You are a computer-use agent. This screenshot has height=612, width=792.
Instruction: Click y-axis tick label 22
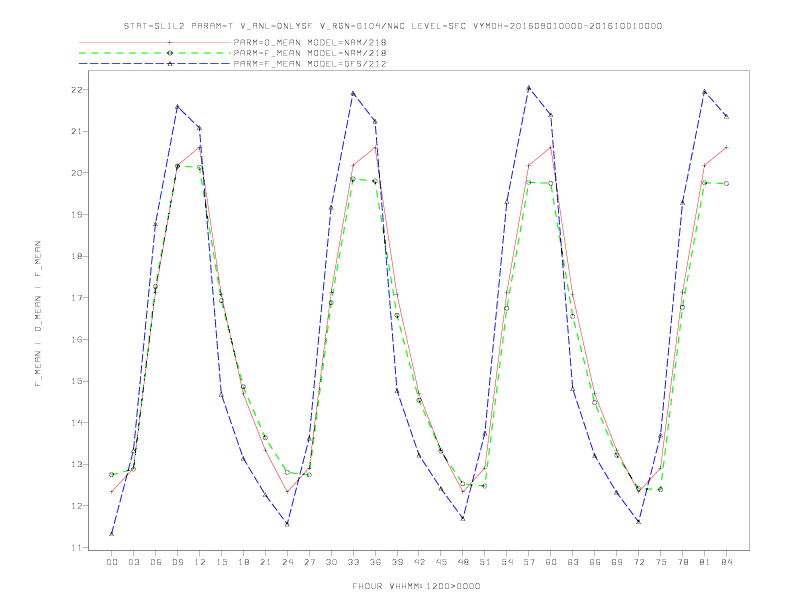[x=76, y=90]
